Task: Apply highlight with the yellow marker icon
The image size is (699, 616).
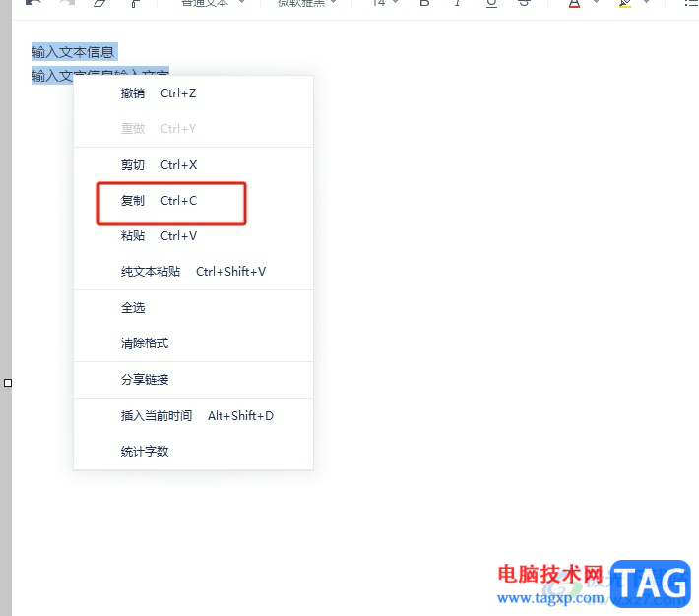Action: point(625,4)
